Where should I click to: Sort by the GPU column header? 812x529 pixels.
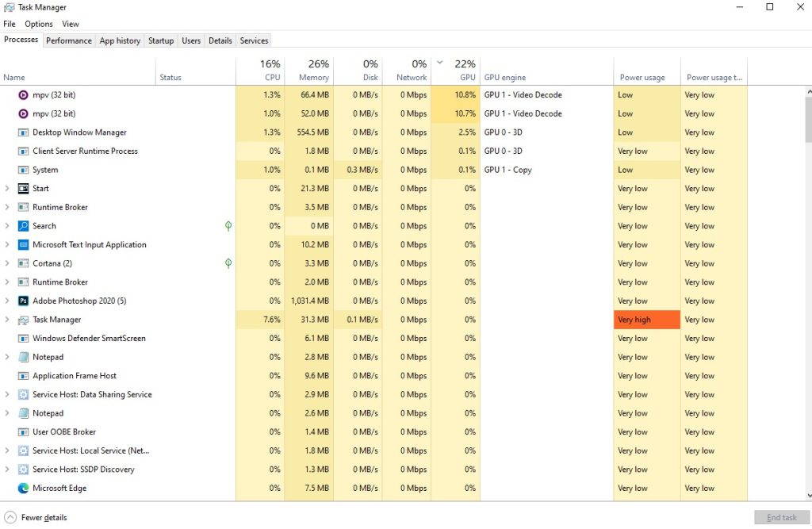click(456, 71)
